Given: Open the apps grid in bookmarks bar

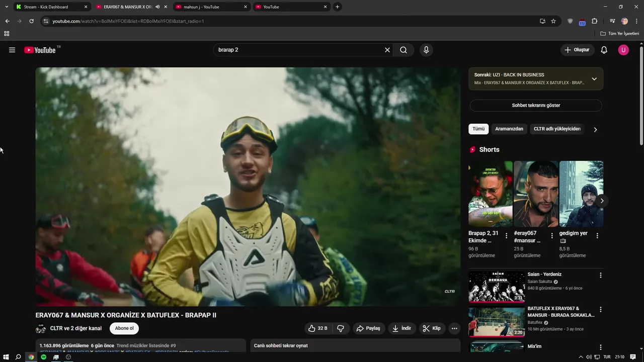Looking at the screenshot, I should click(x=7, y=34).
